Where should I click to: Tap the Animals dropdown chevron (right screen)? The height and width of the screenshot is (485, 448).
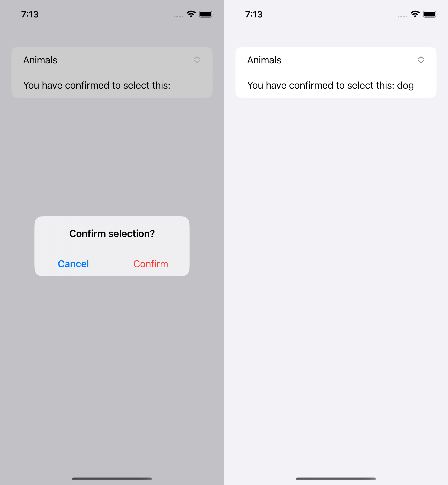(x=421, y=60)
